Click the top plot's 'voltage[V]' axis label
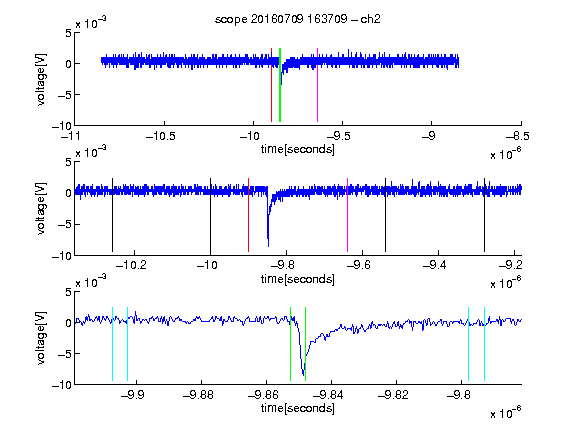The image size is (576, 432). (41, 80)
